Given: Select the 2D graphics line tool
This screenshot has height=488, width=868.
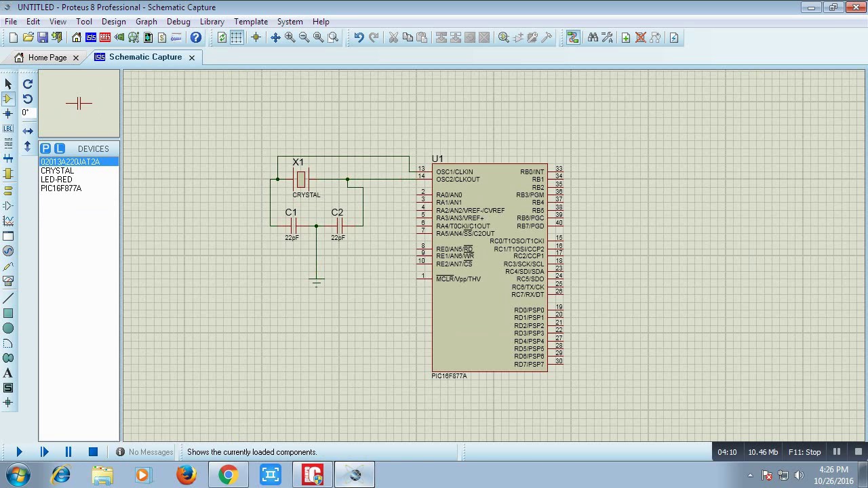Looking at the screenshot, I should 8,298.
